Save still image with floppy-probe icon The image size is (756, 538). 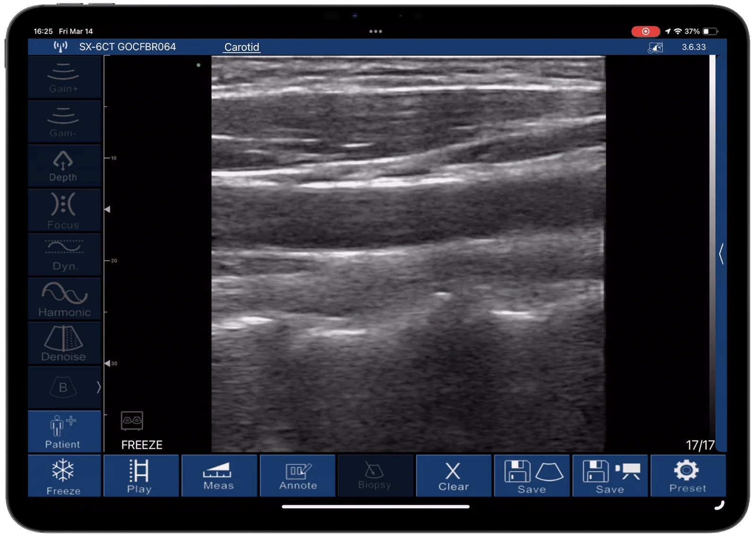pos(532,476)
